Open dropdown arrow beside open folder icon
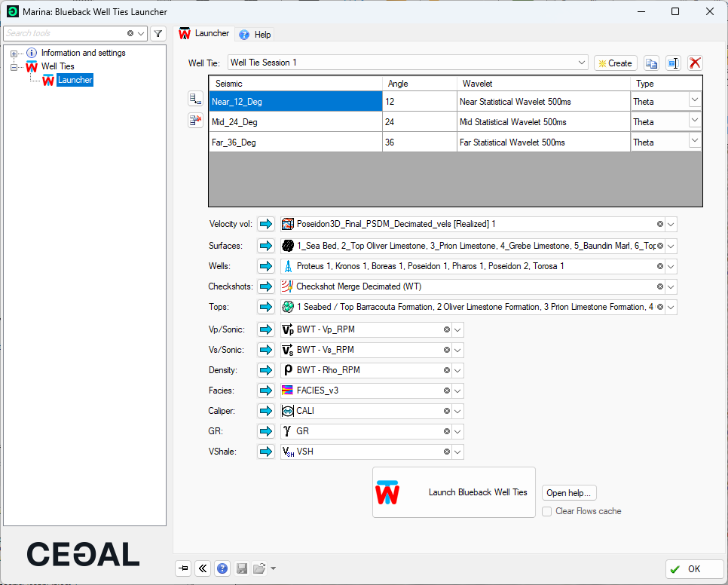Screen dimensions: 728x585 (x=273, y=568)
